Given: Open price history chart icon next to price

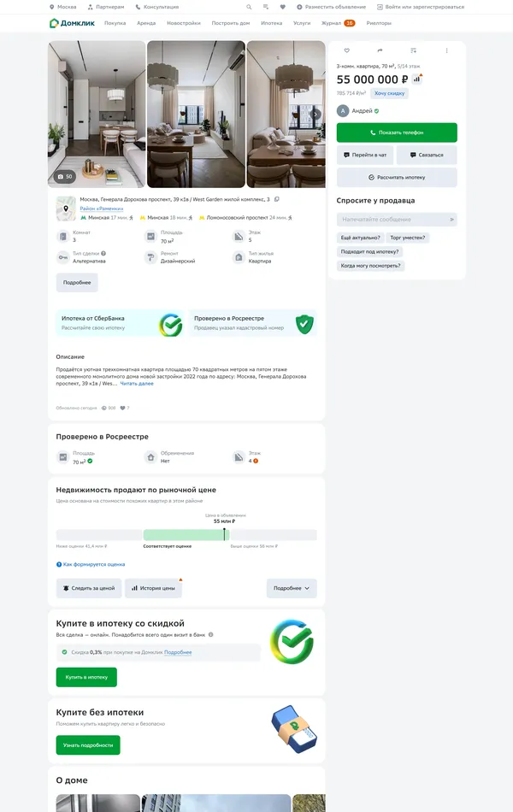Looking at the screenshot, I should [417, 79].
